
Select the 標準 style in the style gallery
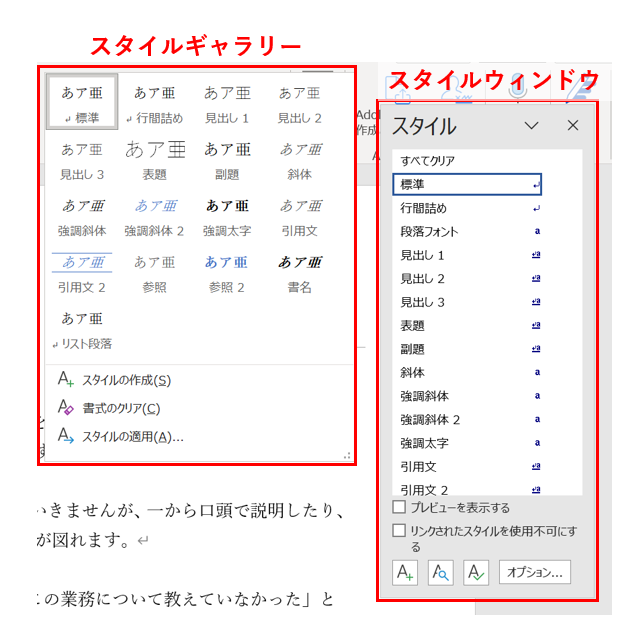(x=82, y=102)
